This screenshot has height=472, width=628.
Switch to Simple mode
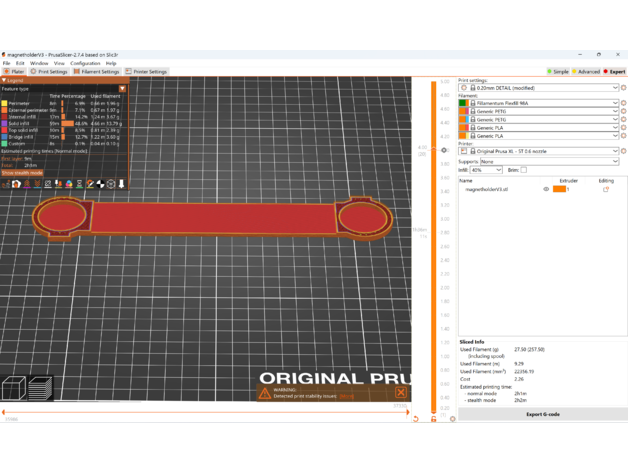coord(558,72)
